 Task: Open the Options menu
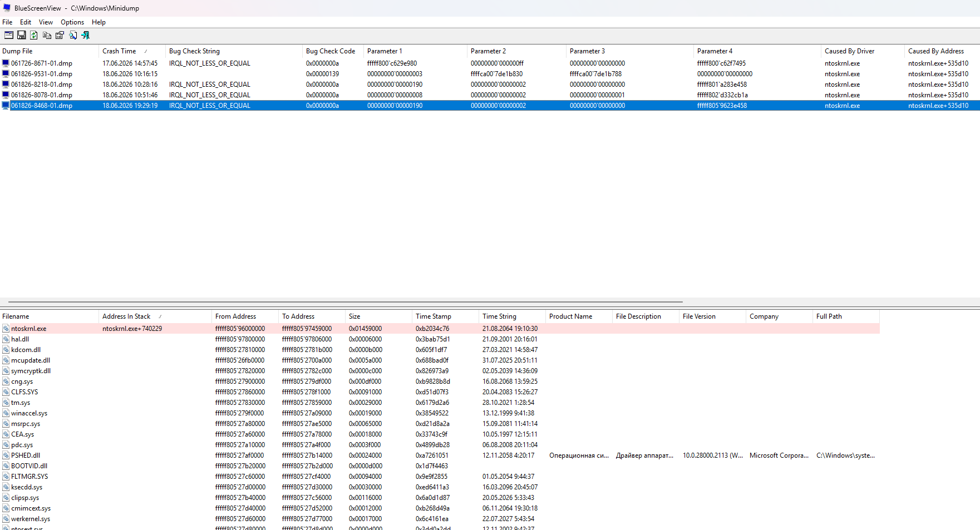(72, 22)
